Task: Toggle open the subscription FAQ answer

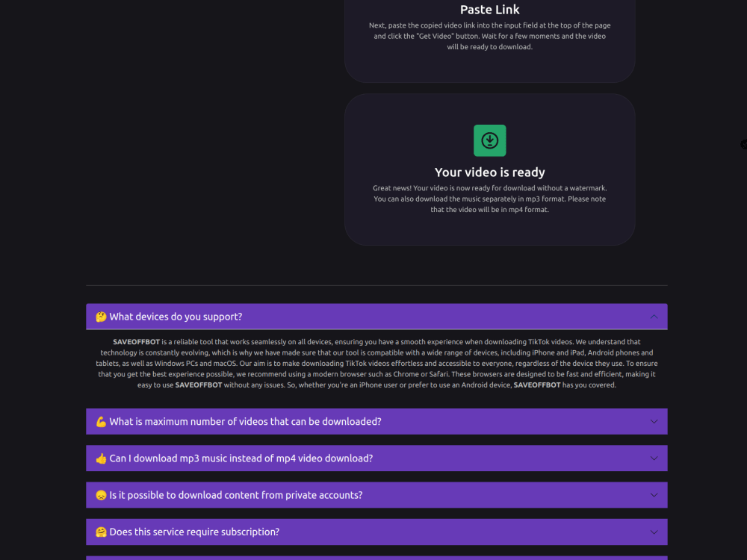Action: [376, 532]
